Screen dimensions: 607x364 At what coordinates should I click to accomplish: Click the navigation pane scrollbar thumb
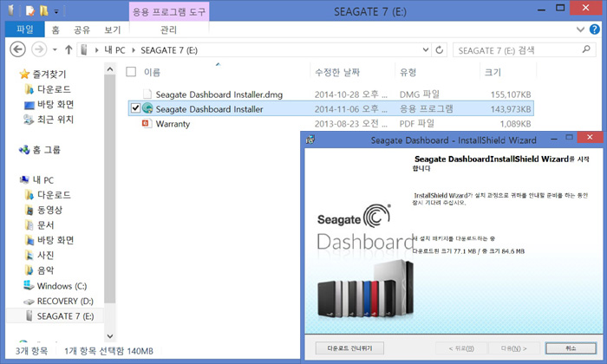[x=110, y=189]
